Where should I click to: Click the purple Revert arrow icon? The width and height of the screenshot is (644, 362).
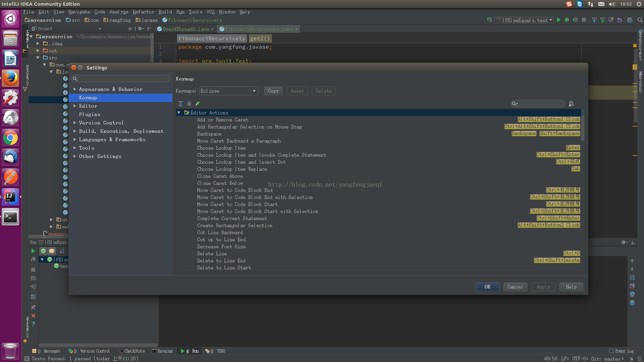pos(619,20)
